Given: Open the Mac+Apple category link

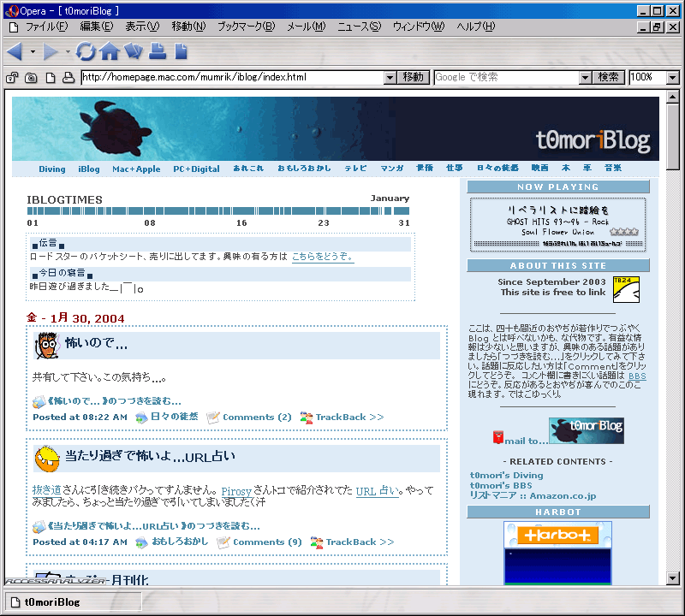Looking at the screenshot, I should (x=136, y=169).
